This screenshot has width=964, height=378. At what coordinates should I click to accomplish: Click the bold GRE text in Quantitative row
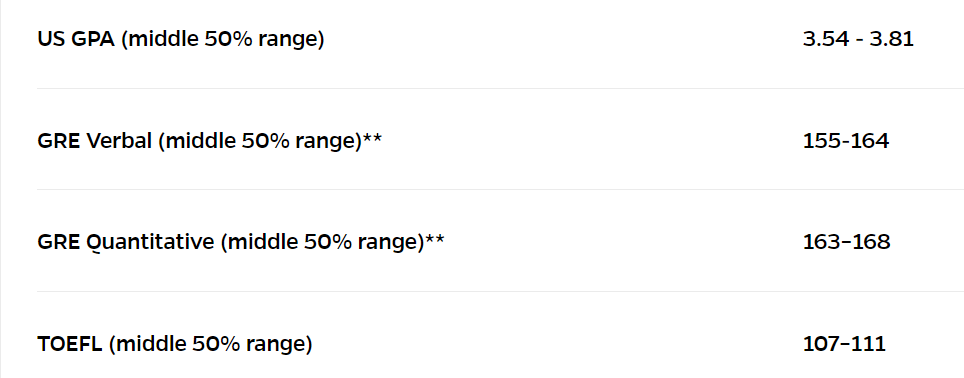pos(59,242)
